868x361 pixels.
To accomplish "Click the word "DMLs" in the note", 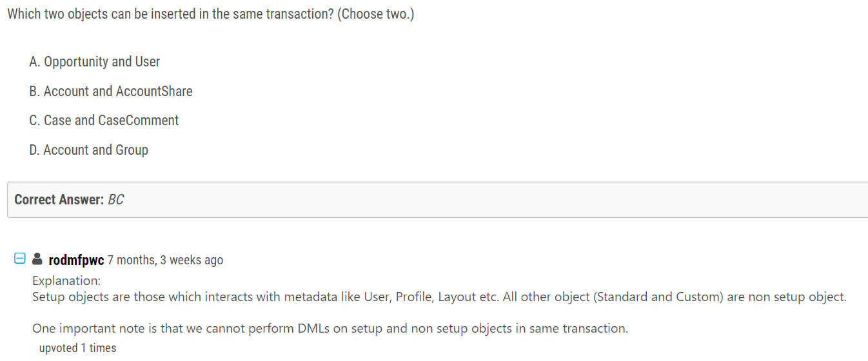I will [314, 329].
